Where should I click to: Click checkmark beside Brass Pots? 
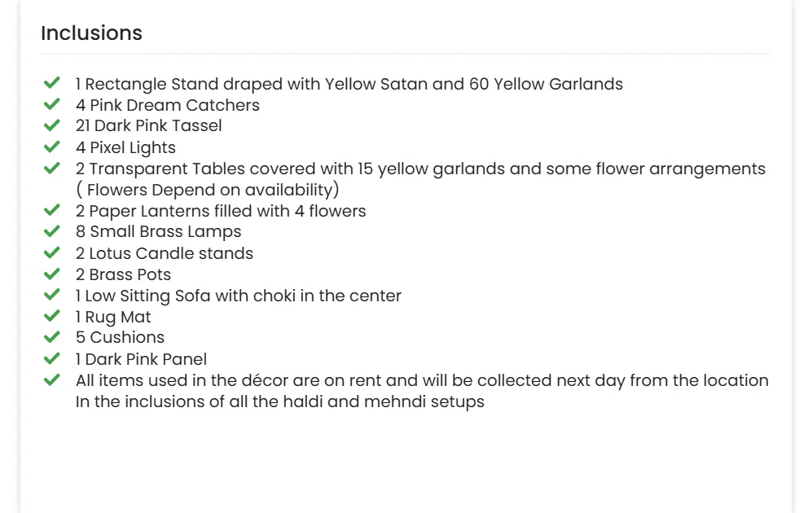52,274
